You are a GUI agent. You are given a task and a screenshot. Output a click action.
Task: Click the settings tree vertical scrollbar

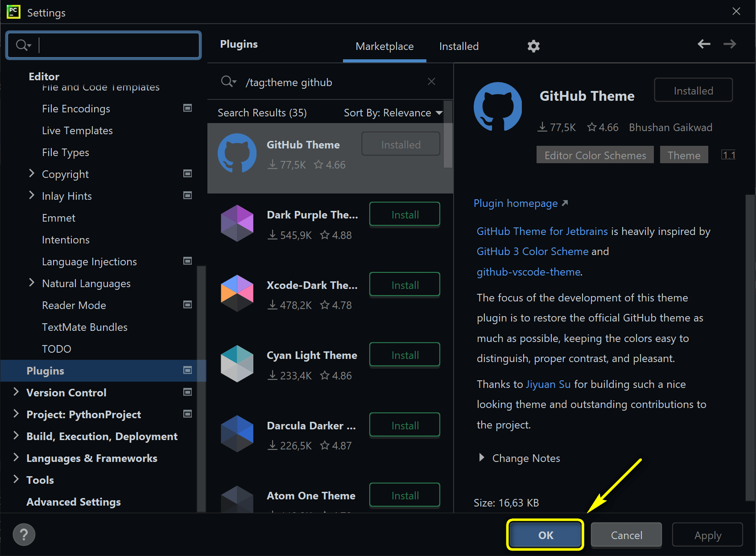click(x=201, y=388)
